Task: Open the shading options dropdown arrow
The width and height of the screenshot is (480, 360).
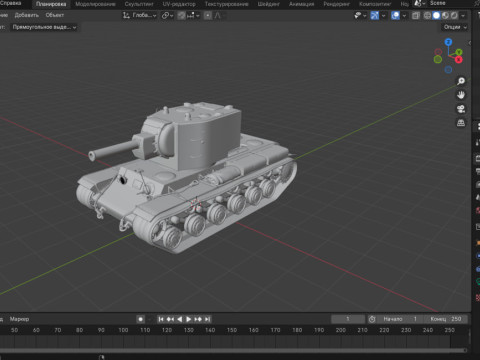Action: tap(463, 16)
